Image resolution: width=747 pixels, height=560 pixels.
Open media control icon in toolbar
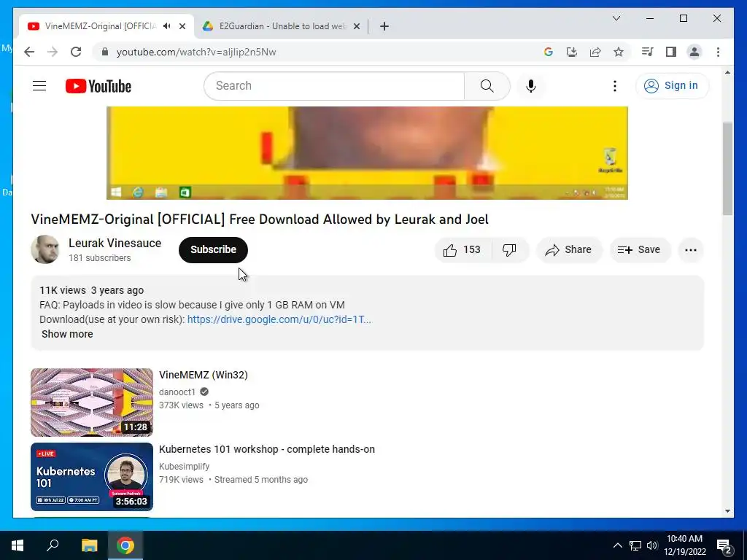pos(647,52)
